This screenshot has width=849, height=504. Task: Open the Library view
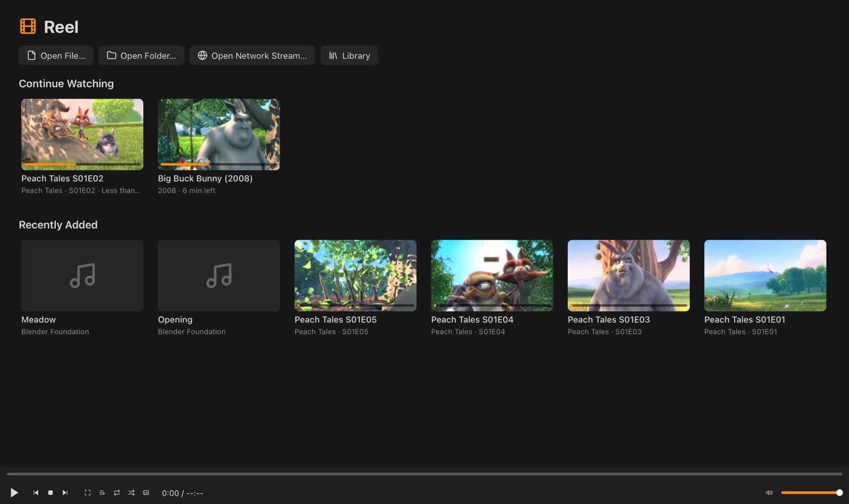[x=349, y=56]
